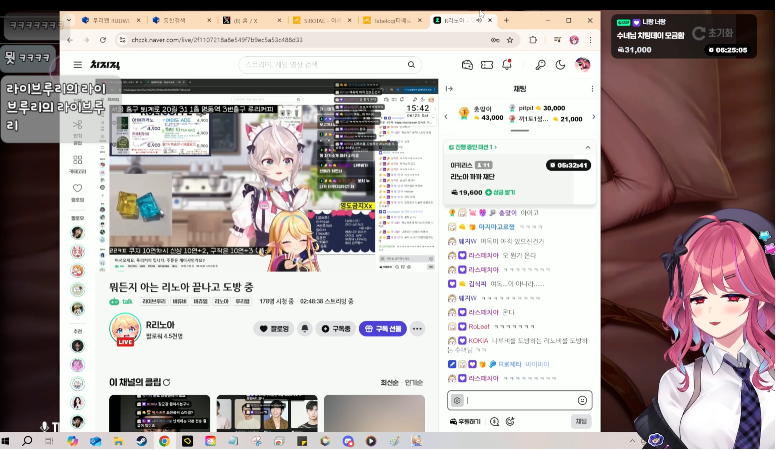Collapse the chat panel with arrow icon
The image size is (776, 450).
(x=449, y=89)
